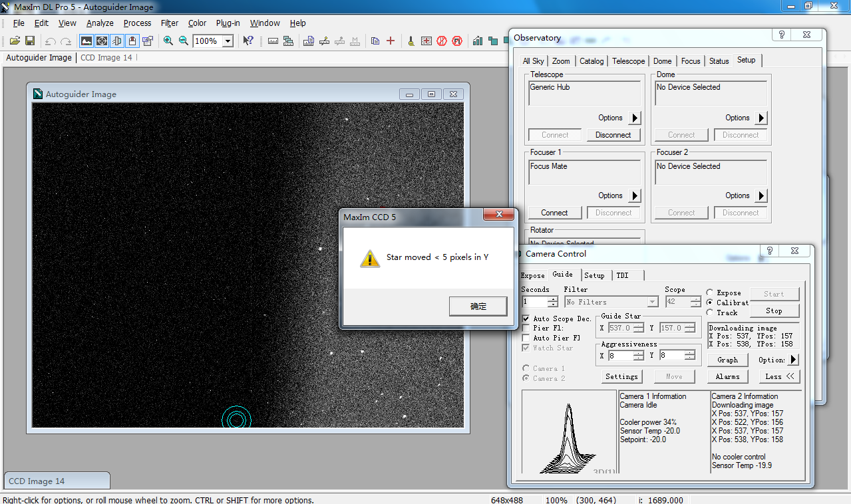Select the Expose radio button in Guide tab
Viewport: 851px width, 504px height.
click(x=710, y=293)
